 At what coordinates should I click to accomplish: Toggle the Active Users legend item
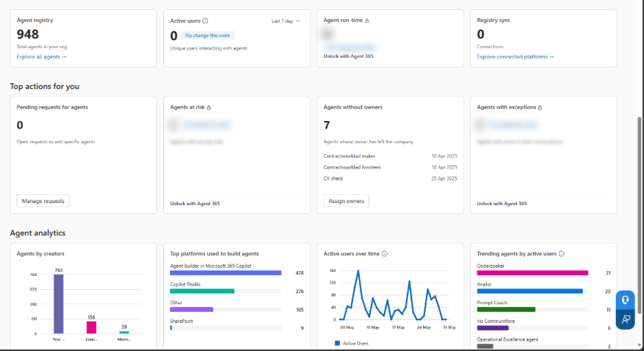coord(352,343)
